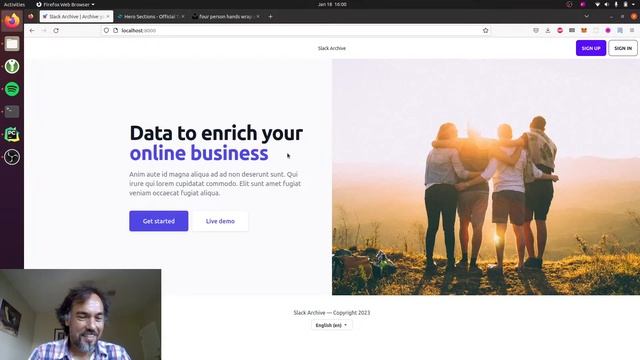Launch Firefox from the Ubuntu dock
The width and height of the screenshot is (640, 360).
12,21
